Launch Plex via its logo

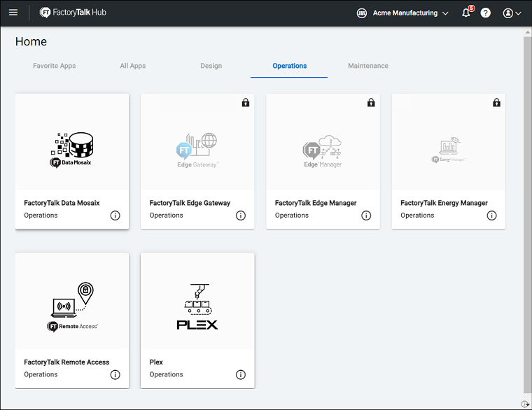pyautogui.click(x=197, y=307)
